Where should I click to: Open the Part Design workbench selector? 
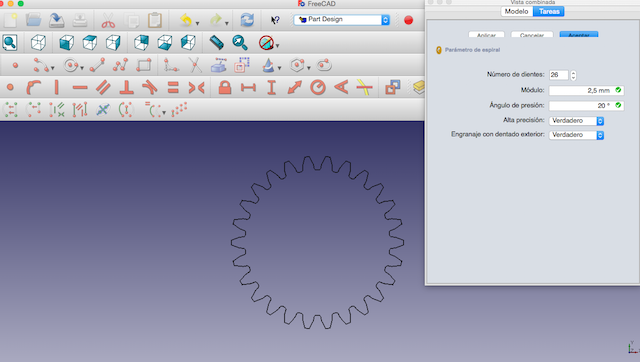[342, 20]
